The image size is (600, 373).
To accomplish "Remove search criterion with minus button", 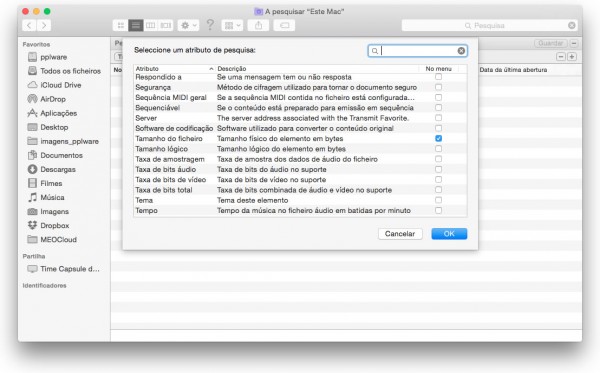I will pyautogui.click(x=561, y=57).
